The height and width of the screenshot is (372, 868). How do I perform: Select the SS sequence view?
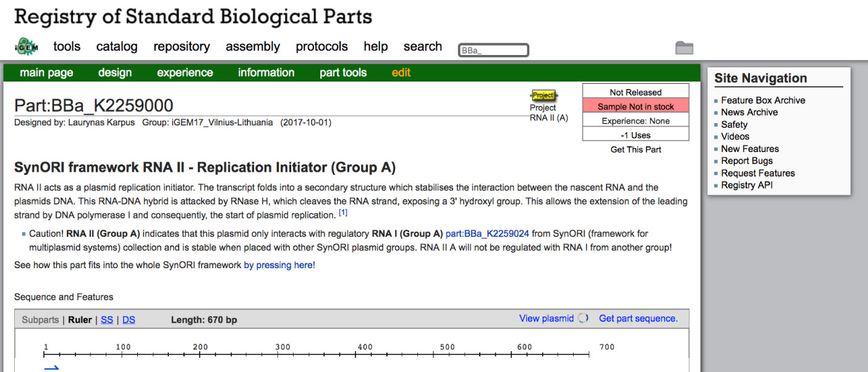(107, 319)
